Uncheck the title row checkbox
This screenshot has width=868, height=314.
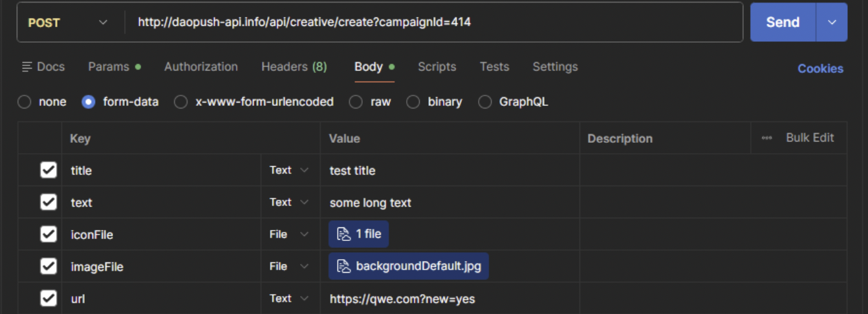[x=49, y=170]
